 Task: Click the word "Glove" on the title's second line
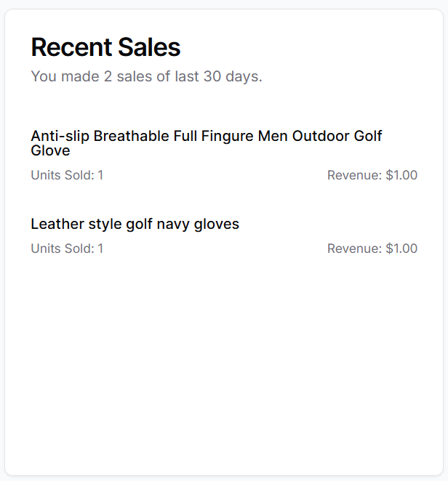50,151
